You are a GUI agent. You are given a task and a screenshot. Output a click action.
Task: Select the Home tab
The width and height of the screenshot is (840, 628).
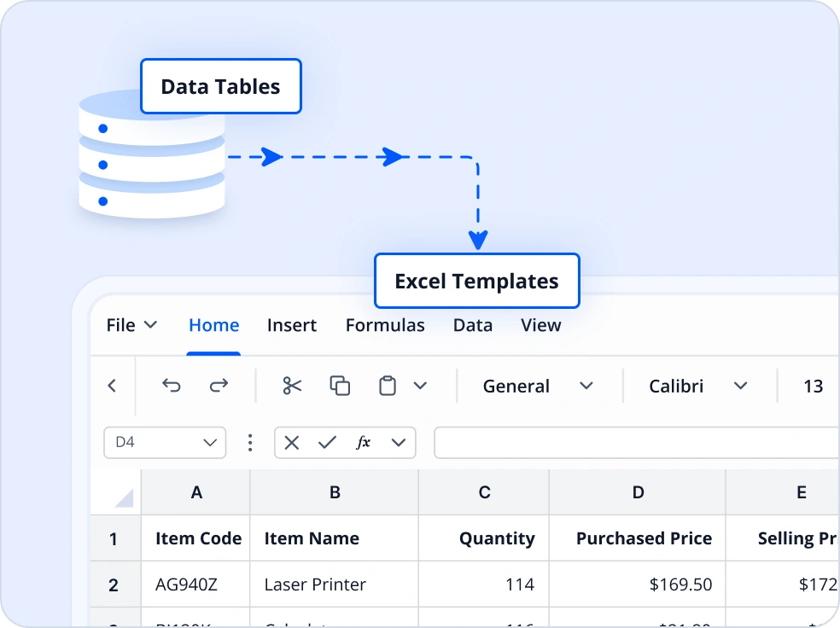click(213, 325)
